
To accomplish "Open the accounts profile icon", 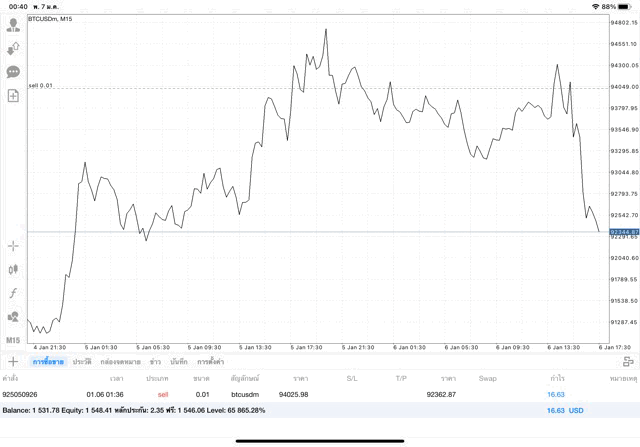I will click(x=13, y=24).
